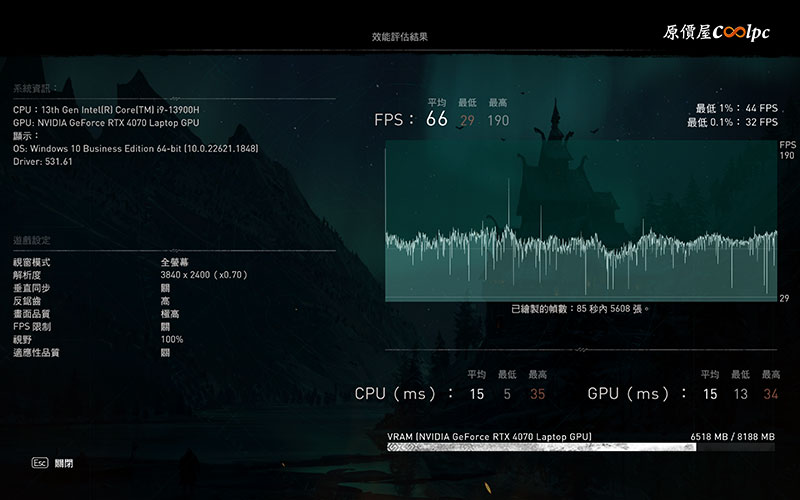Click the average FPS value 66
Viewport: 800px width, 500px height.
pyautogui.click(x=437, y=119)
